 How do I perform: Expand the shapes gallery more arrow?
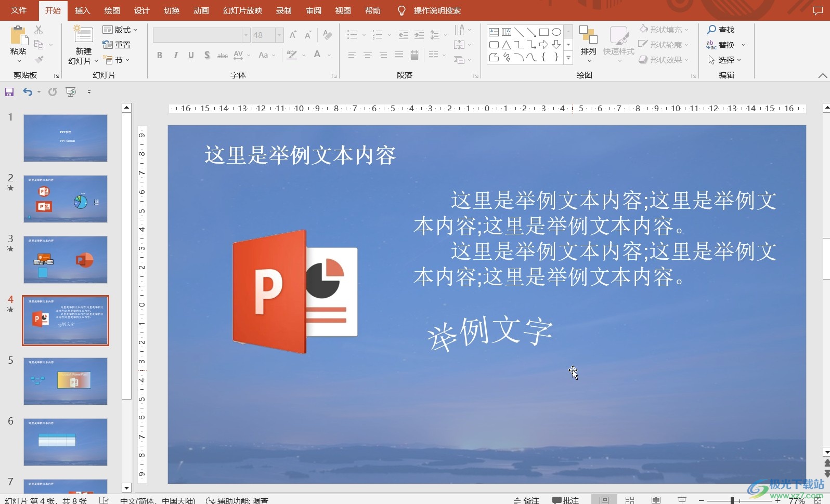click(568, 59)
